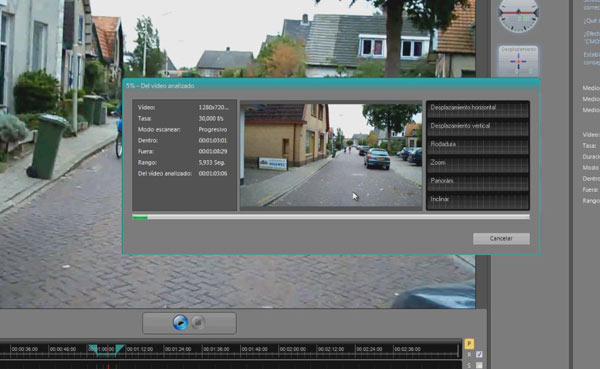Click the right teal out-point marker
Viewport: 600px width, 369px height.
click(120, 348)
